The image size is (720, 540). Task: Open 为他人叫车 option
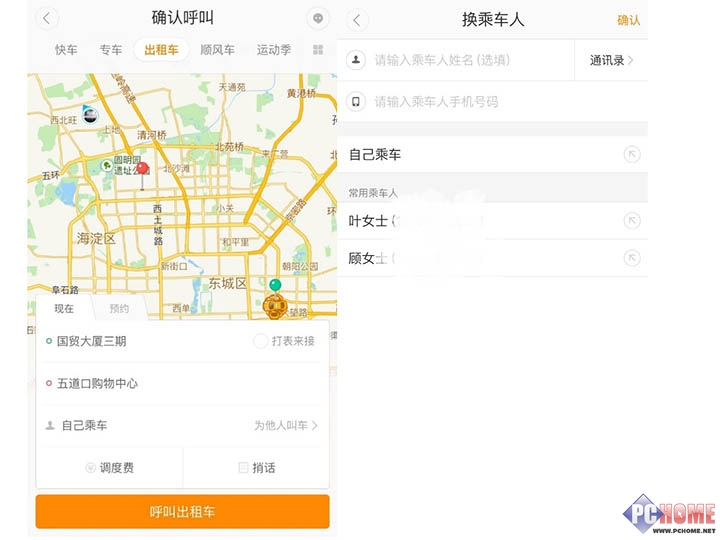286,426
